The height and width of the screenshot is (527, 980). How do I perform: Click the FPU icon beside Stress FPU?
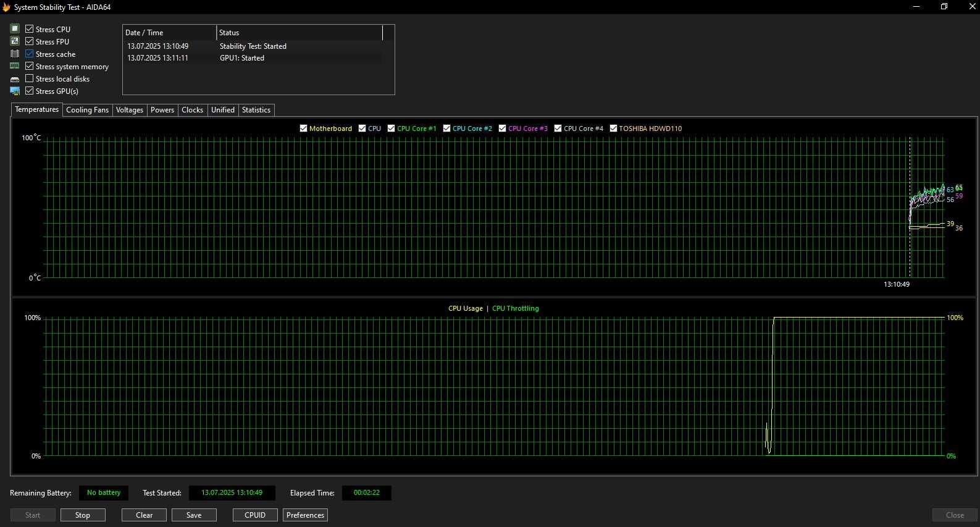coord(15,41)
